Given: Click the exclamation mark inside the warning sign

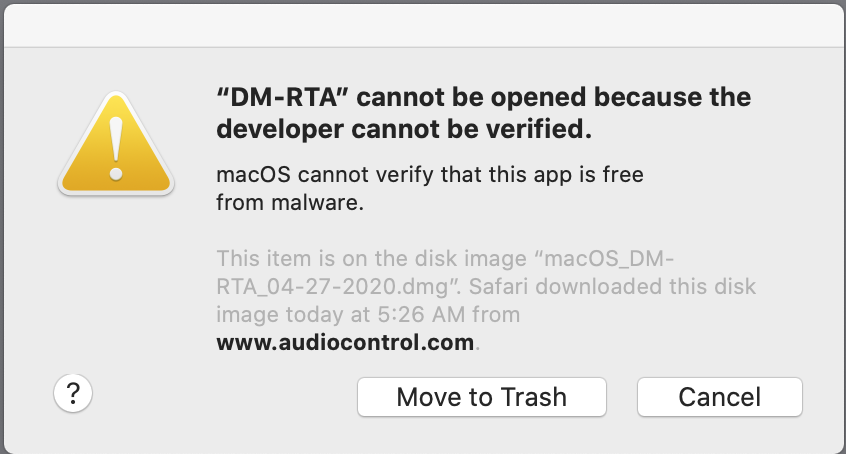Looking at the screenshot, I should tap(116, 148).
